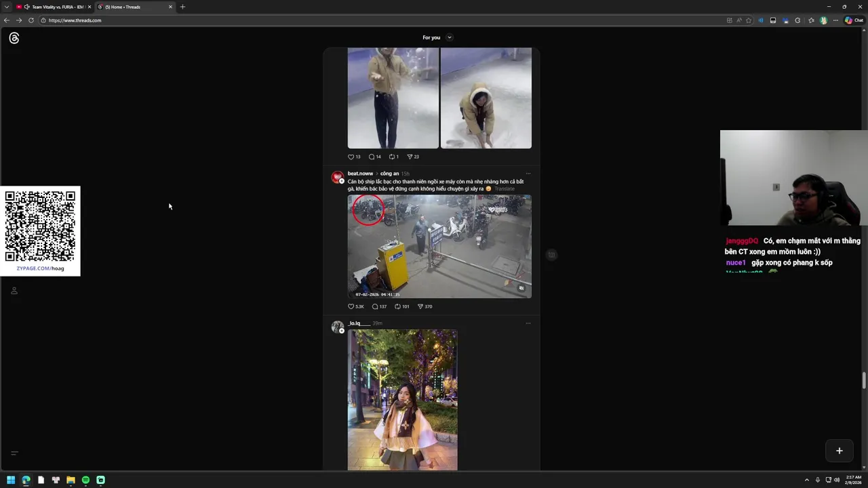Open the _lo.lq avatar picture
Image resolution: width=868 pixels, height=488 pixels.
click(337, 327)
